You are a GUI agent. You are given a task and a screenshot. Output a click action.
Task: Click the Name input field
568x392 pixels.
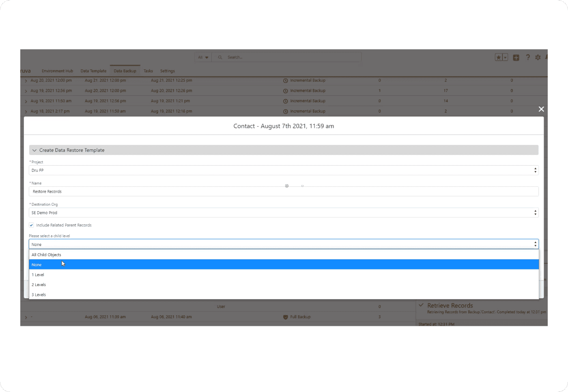pos(284,192)
